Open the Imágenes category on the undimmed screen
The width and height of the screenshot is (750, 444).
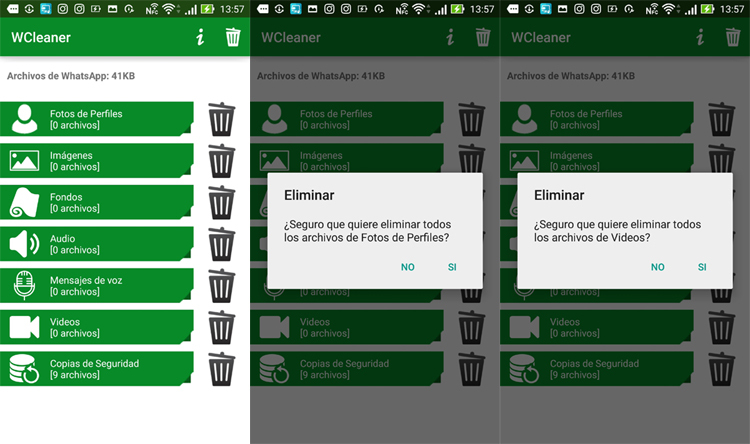click(x=98, y=161)
